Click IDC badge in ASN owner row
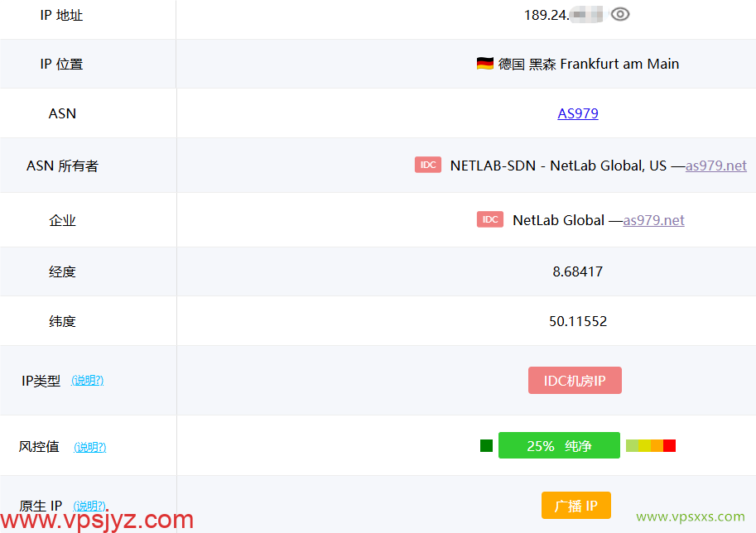This screenshot has width=756, height=533. [427, 165]
